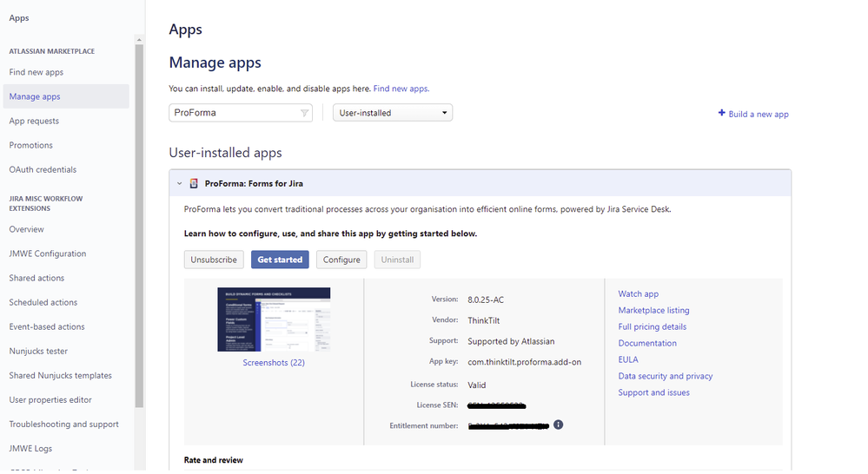The height and width of the screenshot is (474, 868).
Task: Click the Supported by Atlassian text
Action: (x=511, y=341)
